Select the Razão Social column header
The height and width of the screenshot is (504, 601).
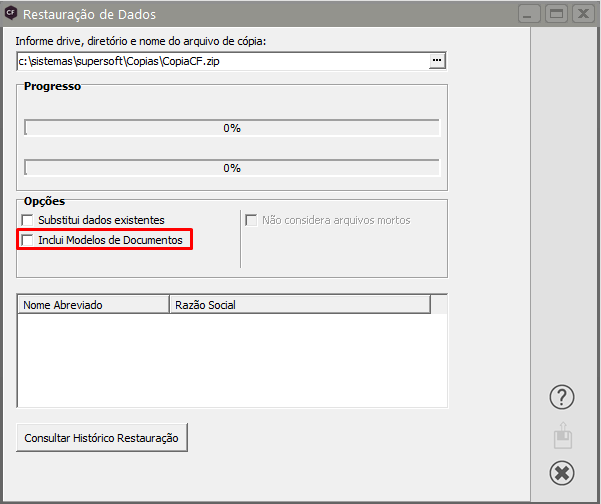299,304
